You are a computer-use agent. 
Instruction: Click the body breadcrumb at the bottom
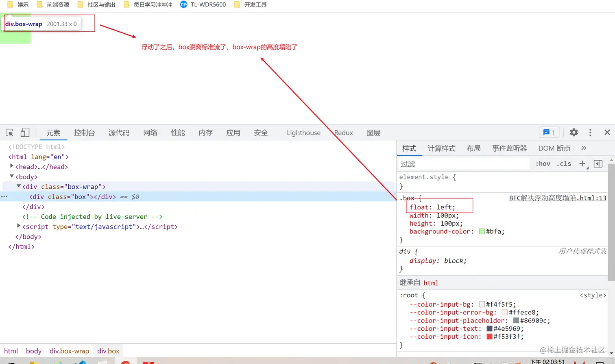point(34,351)
